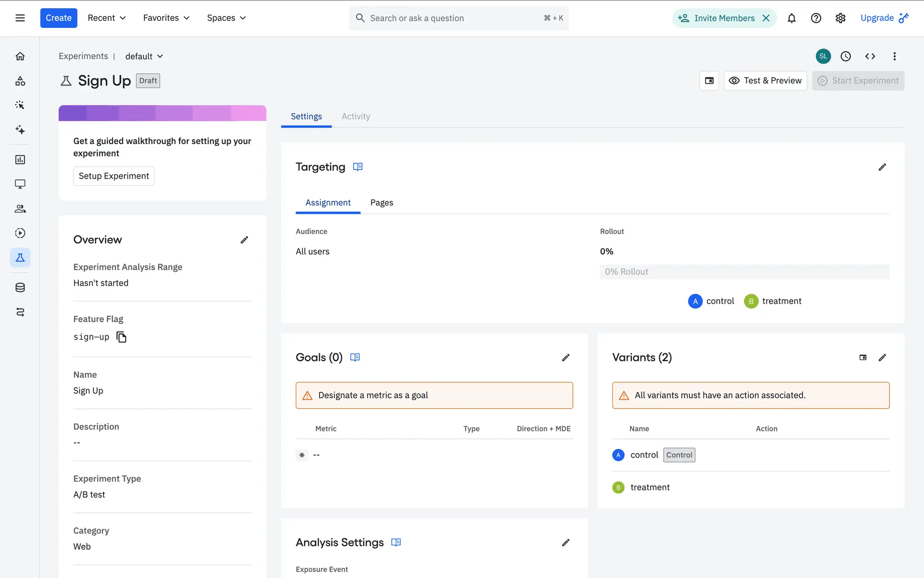Click the Setup Experiment button
The width and height of the screenshot is (924, 578).
pos(114,176)
